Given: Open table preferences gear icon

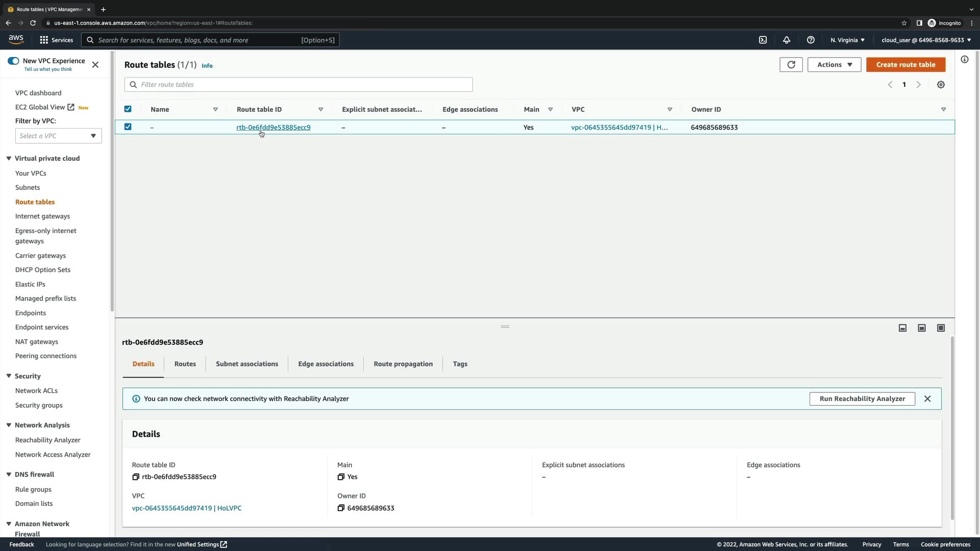Looking at the screenshot, I should pyautogui.click(x=941, y=85).
